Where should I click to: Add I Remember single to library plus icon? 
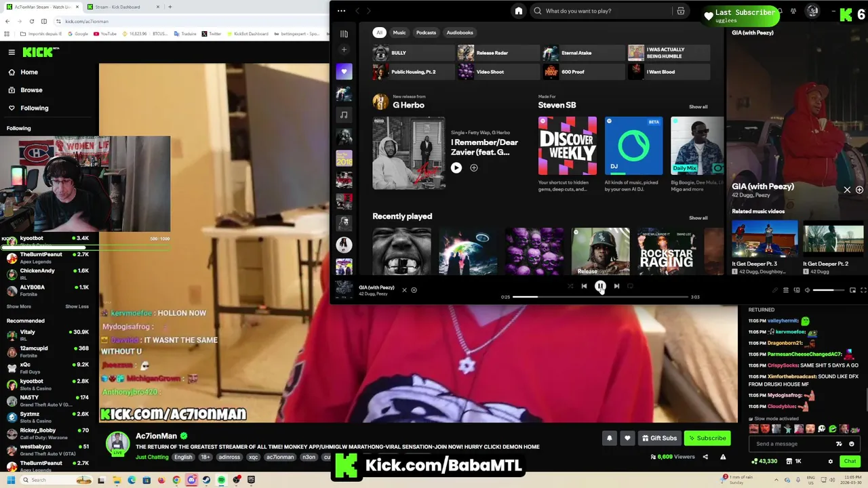[x=474, y=168]
